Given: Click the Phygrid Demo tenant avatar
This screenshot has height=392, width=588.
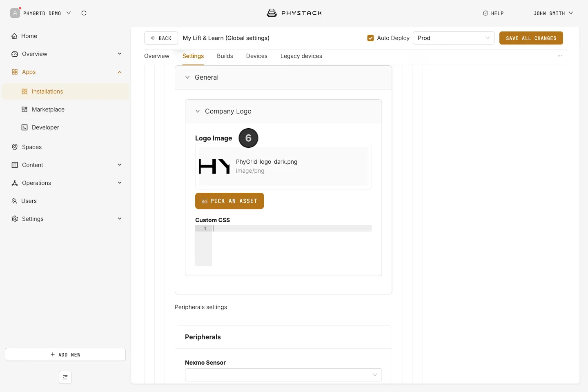Looking at the screenshot, I should 15,13.
